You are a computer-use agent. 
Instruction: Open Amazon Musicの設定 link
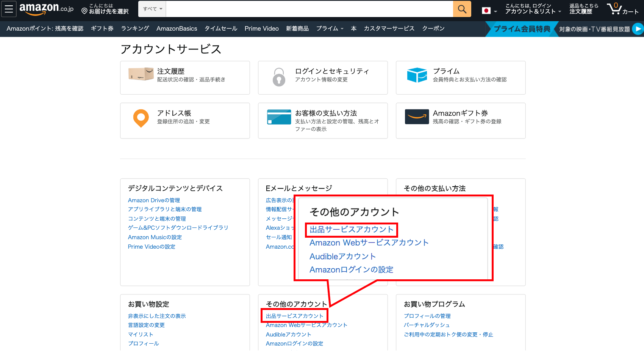click(x=155, y=237)
